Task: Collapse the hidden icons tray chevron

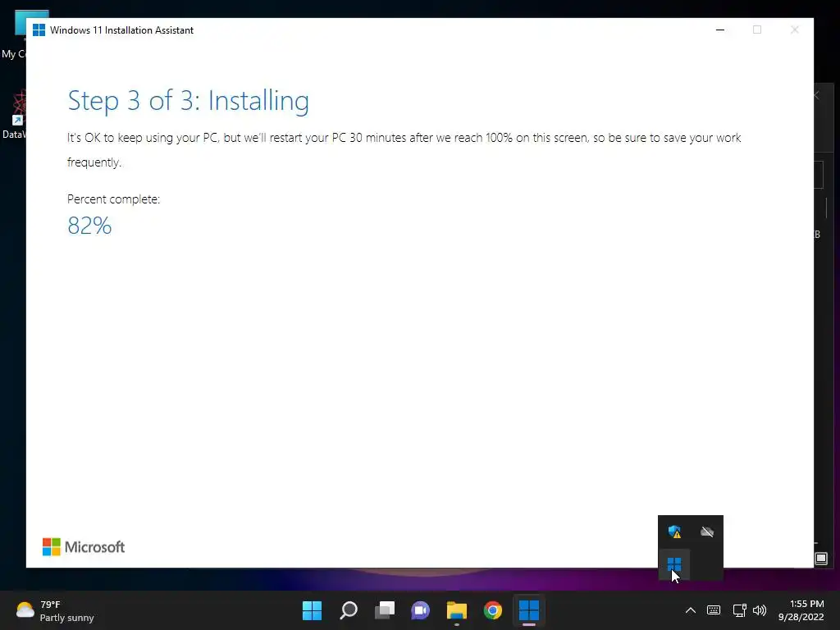Action: (x=691, y=610)
